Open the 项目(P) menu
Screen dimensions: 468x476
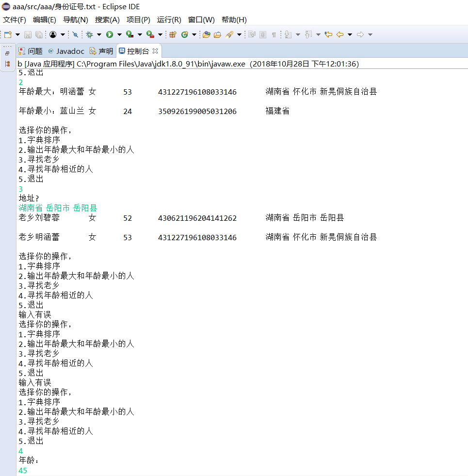tap(138, 20)
